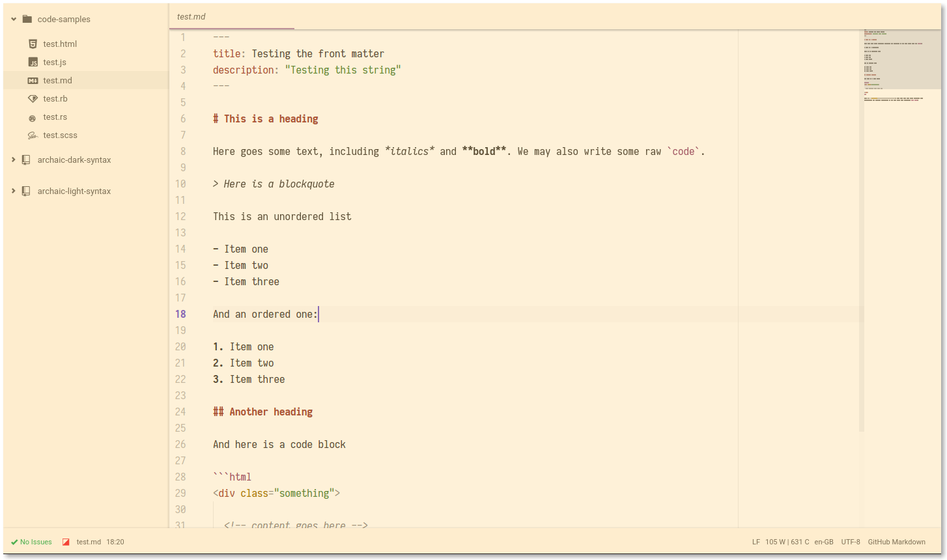Click the archaic-light-syntax repo icon
Image resolution: width=947 pixels, height=560 pixels.
[x=26, y=191]
